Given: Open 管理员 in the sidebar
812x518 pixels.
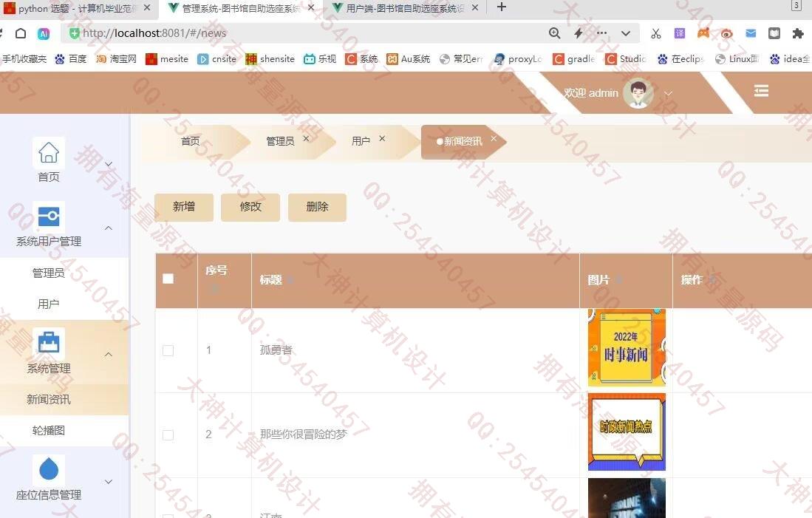Looking at the screenshot, I should click(49, 273).
